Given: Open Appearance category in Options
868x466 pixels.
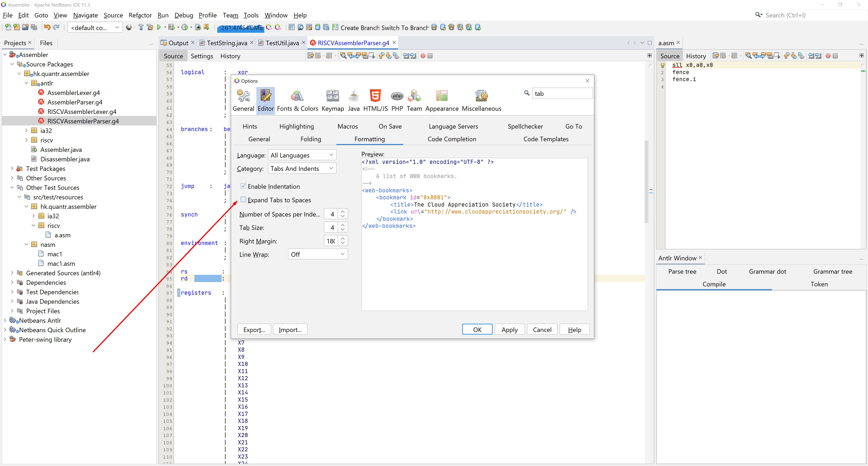Looking at the screenshot, I should point(442,100).
